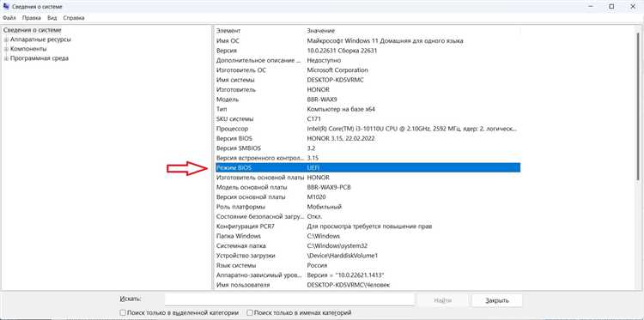
Task: Select the Версия основной платы row
Action: [x=368, y=197]
